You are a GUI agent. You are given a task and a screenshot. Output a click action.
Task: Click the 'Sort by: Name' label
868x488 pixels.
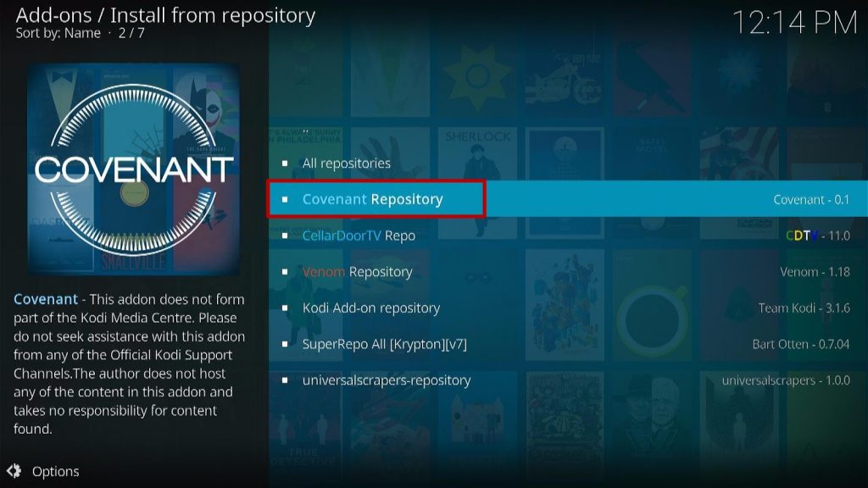point(58,33)
